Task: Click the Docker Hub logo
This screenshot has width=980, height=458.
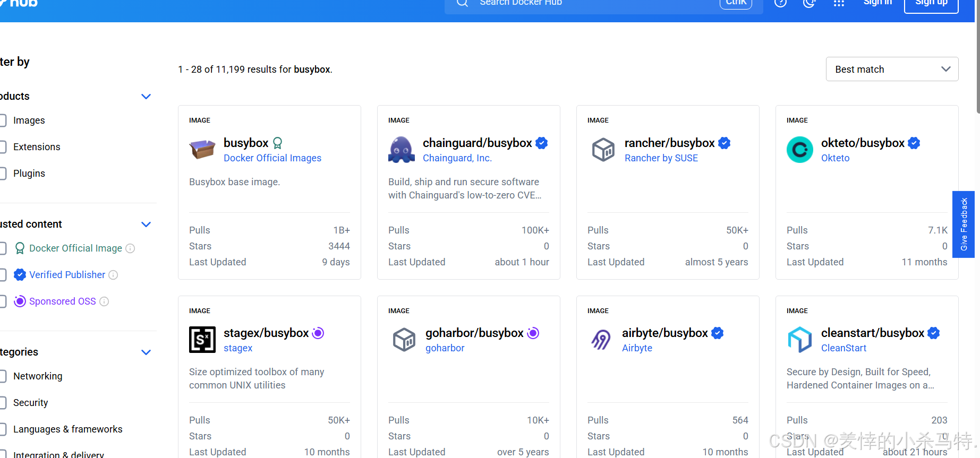Action: [x=19, y=4]
